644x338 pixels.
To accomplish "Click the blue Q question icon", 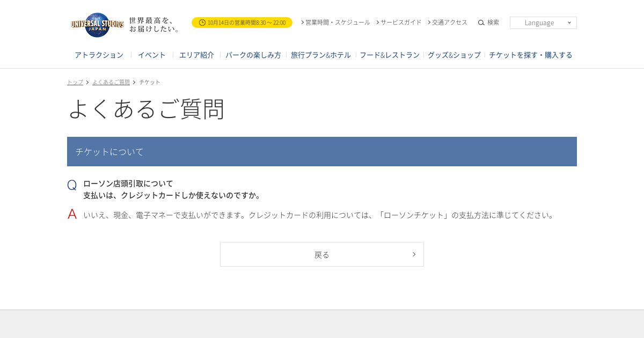I will pyautogui.click(x=72, y=185).
